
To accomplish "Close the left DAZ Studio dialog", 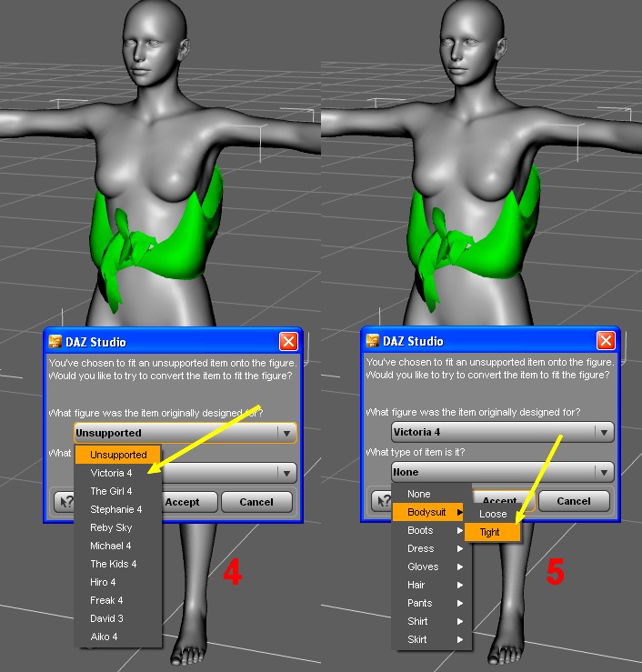I will point(288,342).
